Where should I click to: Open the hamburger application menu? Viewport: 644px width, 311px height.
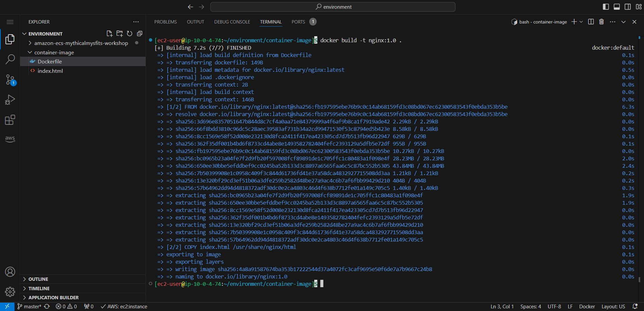pos(10,22)
